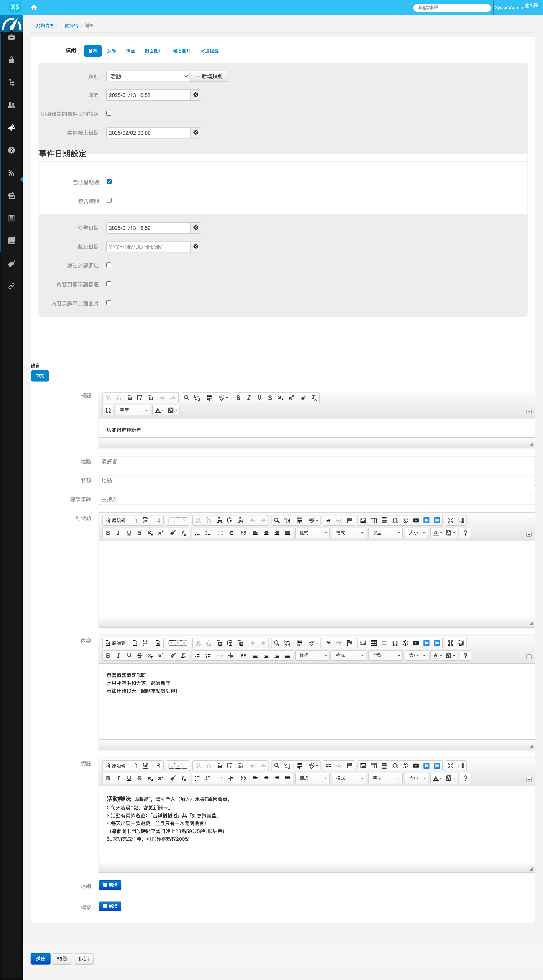This screenshot has width=543, height=980.
Task: Insert YouTube video in the 內容 editor
Action: 416,643
